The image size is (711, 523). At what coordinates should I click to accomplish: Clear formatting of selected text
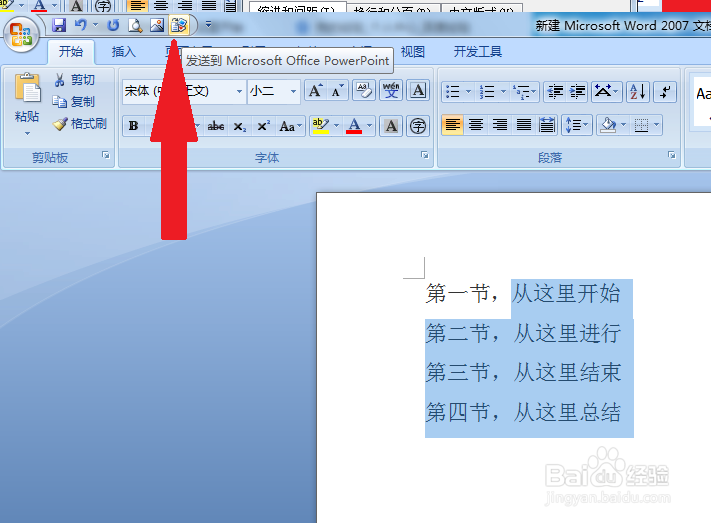pyautogui.click(x=364, y=91)
